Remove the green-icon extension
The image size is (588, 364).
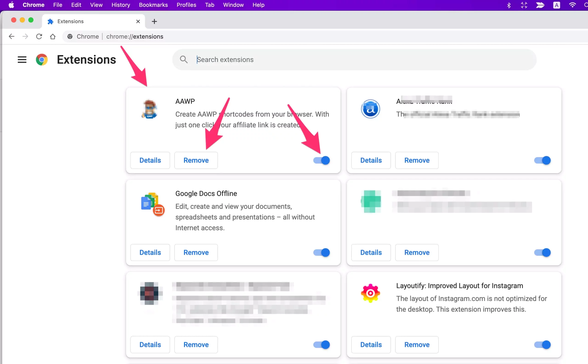click(417, 253)
